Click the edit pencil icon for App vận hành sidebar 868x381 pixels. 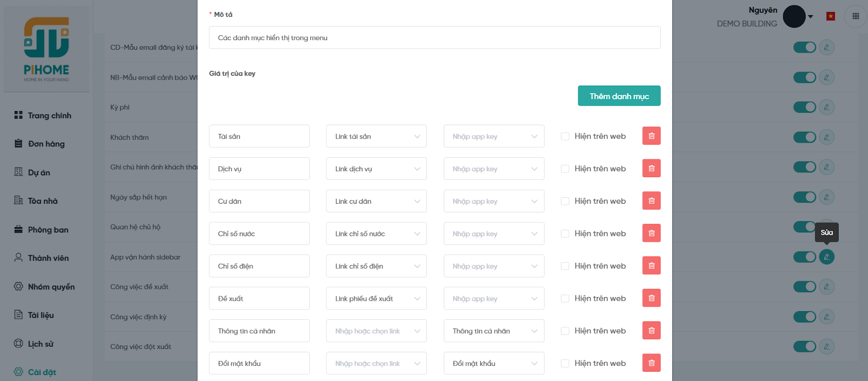pos(826,257)
